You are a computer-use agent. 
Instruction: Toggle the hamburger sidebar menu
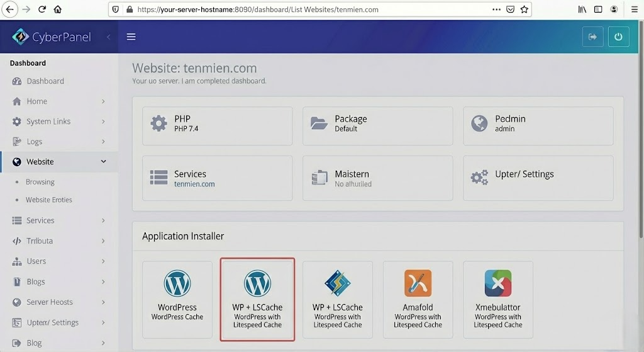point(131,37)
